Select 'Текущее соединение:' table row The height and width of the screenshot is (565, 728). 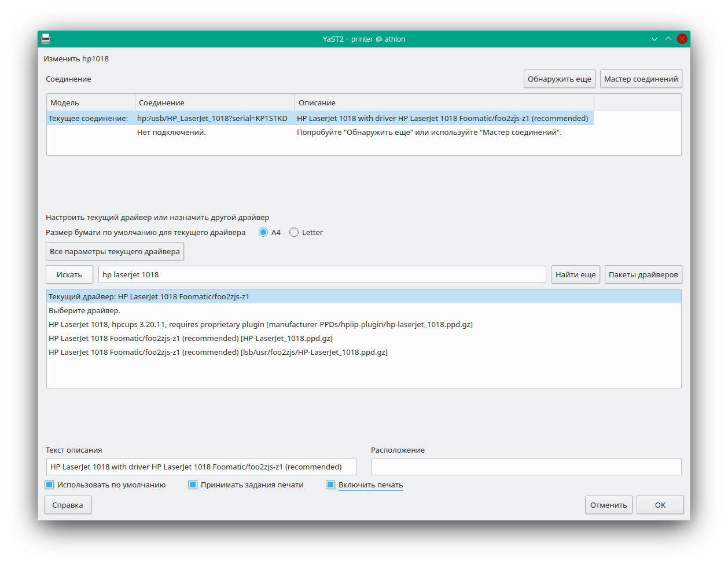[x=320, y=118]
